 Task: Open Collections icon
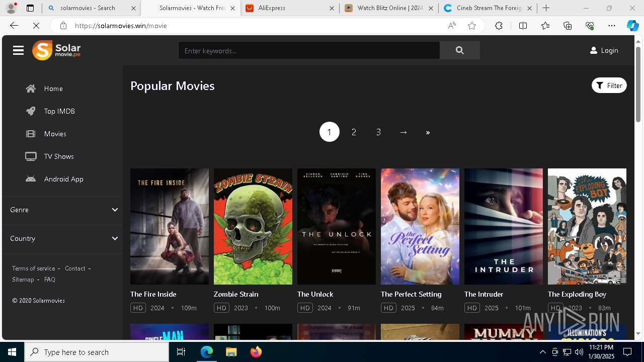click(568, 26)
